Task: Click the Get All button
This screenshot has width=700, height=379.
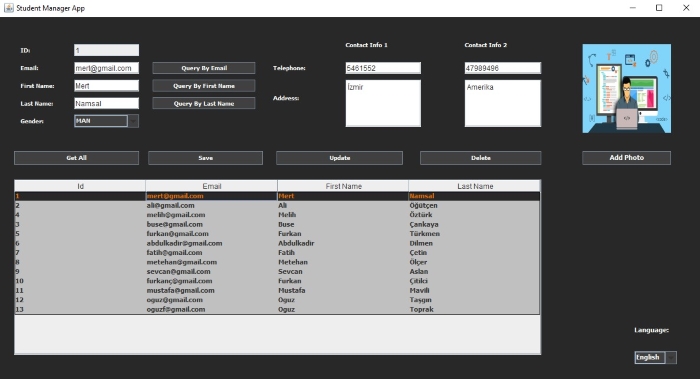Action: coord(76,158)
